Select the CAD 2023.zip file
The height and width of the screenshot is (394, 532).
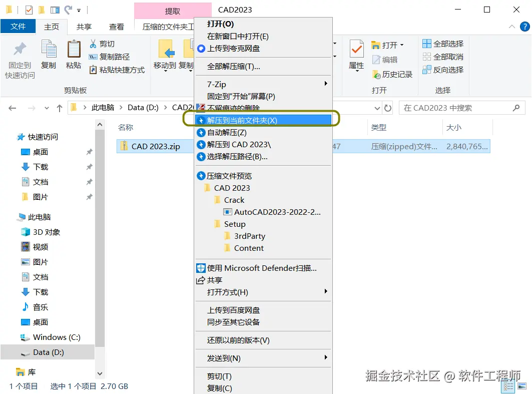tap(156, 146)
